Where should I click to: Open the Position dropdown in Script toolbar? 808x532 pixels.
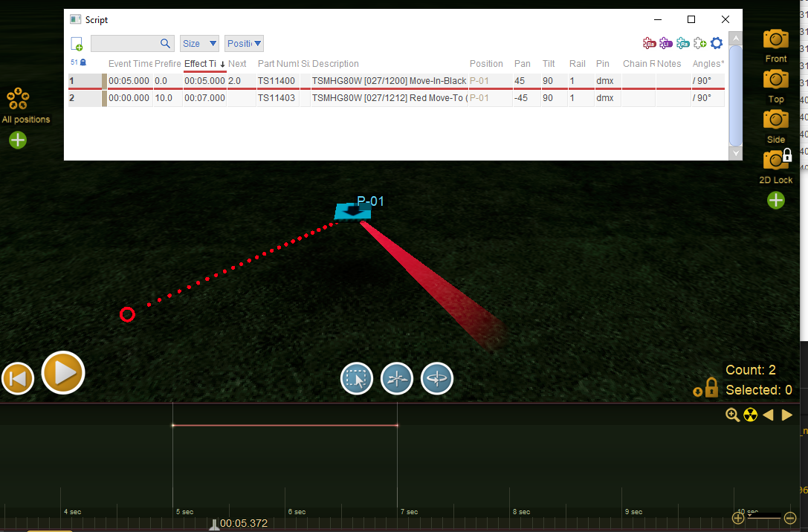coord(244,44)
